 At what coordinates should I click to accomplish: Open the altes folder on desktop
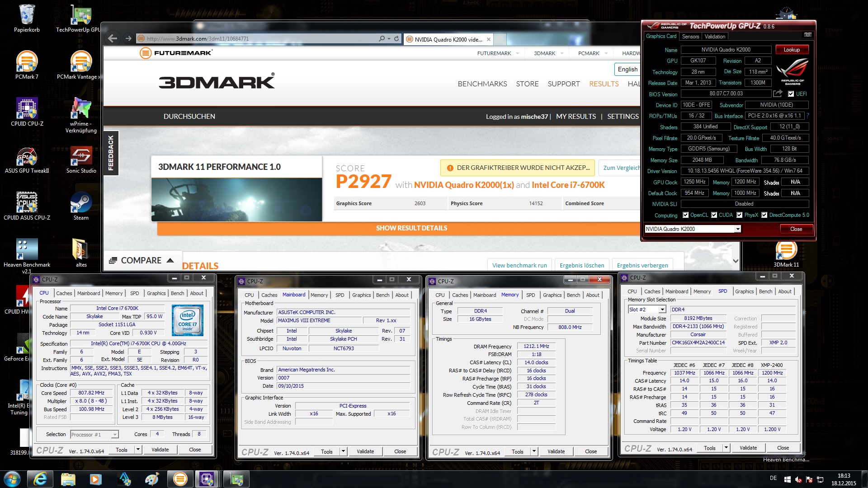click(x=81, y=253)
